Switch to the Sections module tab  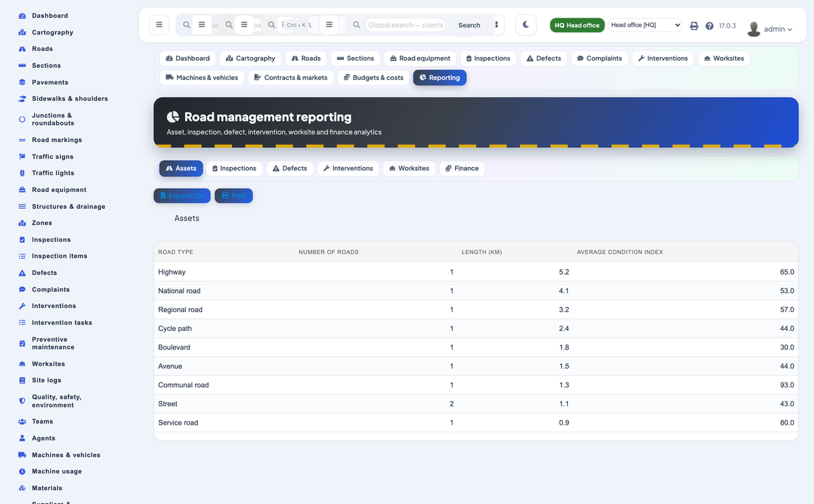click(355, 58)
